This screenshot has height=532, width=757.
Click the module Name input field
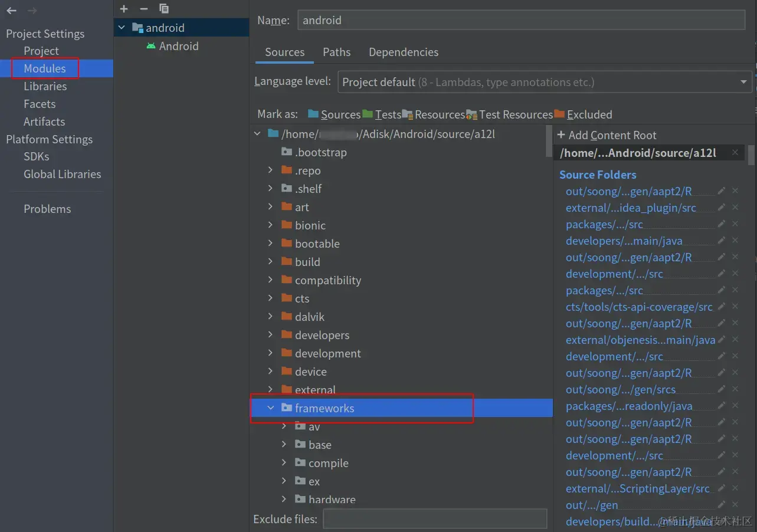point(522,20)
